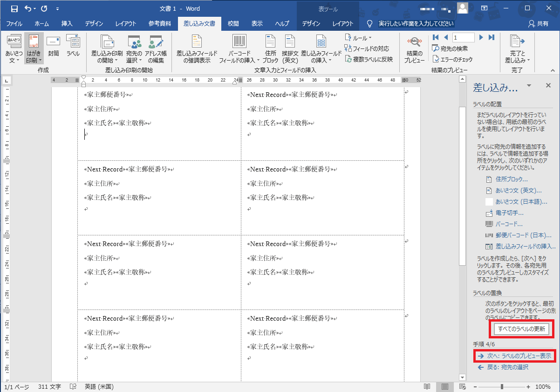The width and height of the screenshot is (560, 392).
Task: Click the record number input field
Action: pos(463,37)
